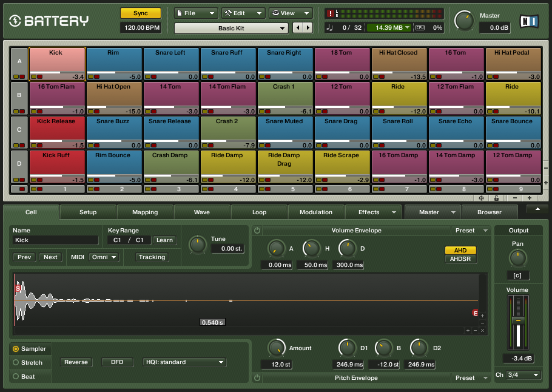Screen dimensions: 552x392
Task: Toggle the Pitch Envelope power button
Action: 257,378
